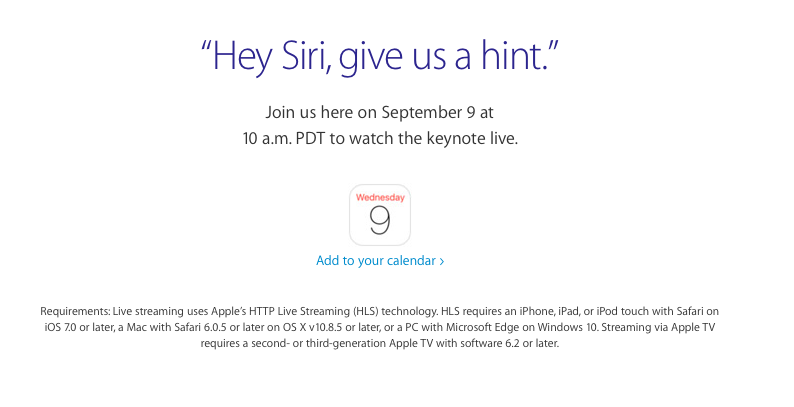
Task: Click the words keynote live in the subheading
Action: (x=472, y=139)
